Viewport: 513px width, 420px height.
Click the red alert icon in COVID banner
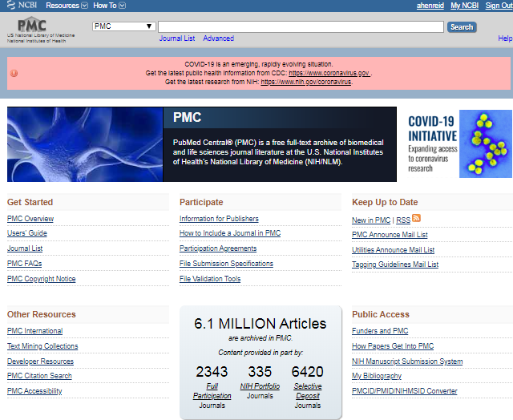pyautogui.click(x=14, y=73)
